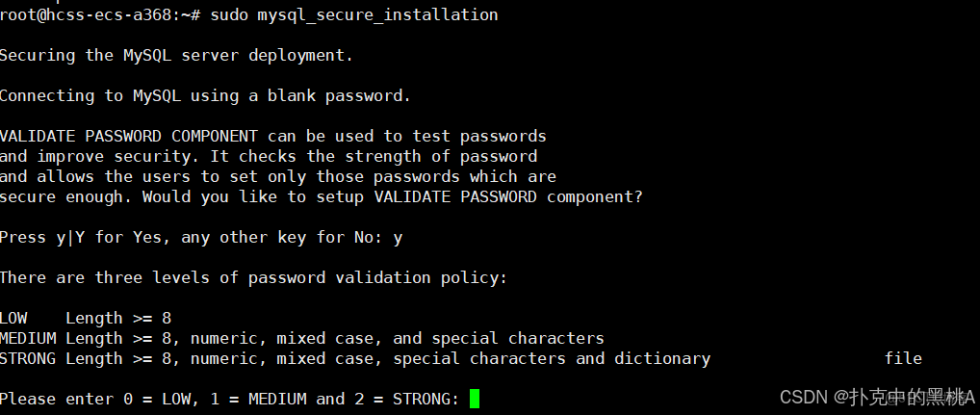Viewport: 980px width, 415px height.
Task: Click the "and allows the users to set" line
Action: 277,177
